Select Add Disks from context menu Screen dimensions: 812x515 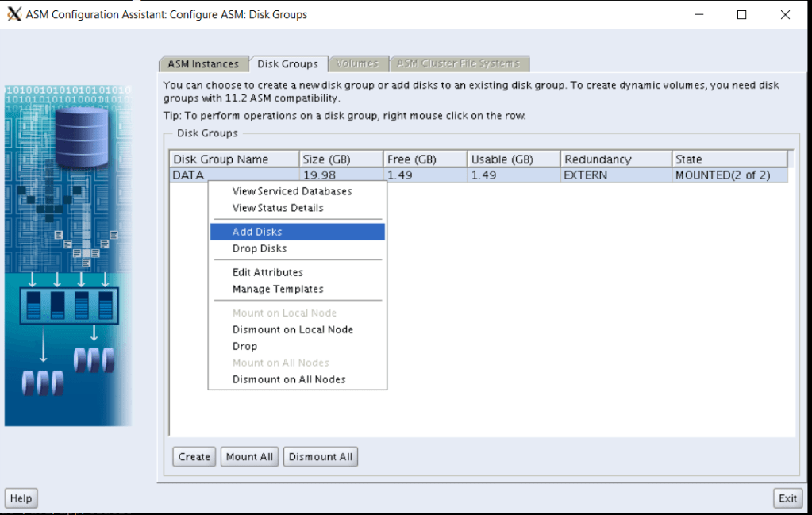click(x=257, y=232)
